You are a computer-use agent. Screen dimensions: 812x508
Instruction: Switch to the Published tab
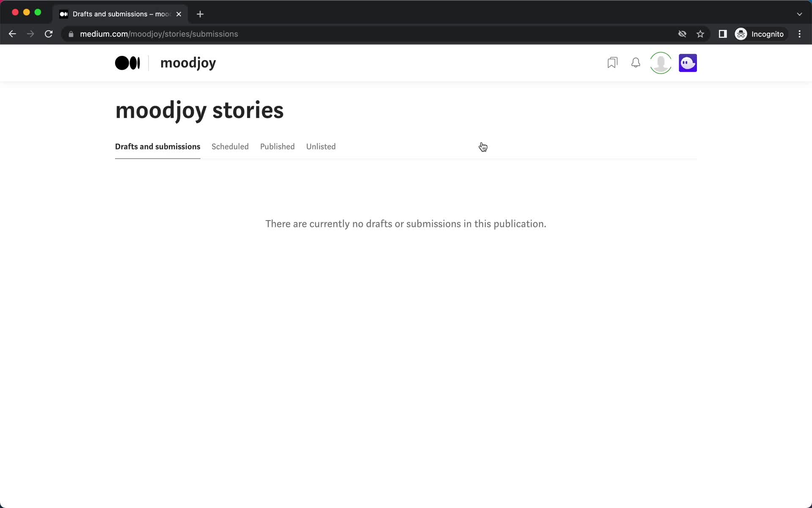(277, 146)
